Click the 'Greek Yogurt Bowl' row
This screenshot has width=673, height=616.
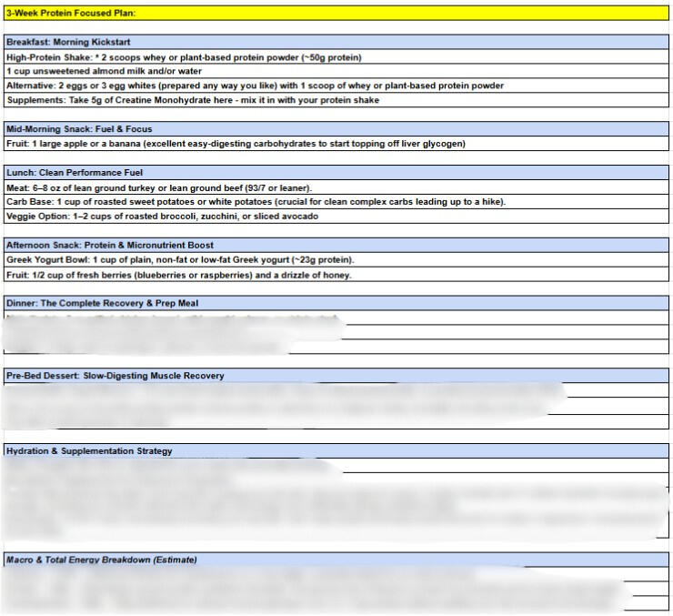pyautogui.click(x=336, y=260)
